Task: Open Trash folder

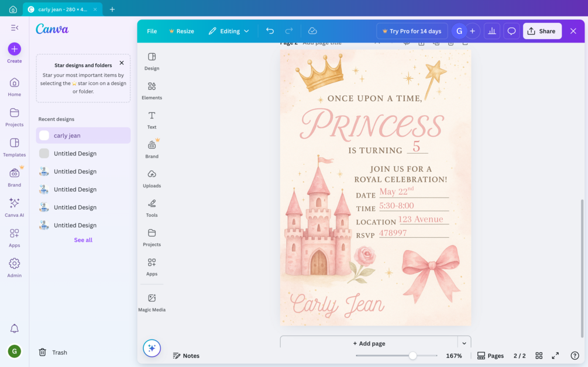Action: (53, 352)
